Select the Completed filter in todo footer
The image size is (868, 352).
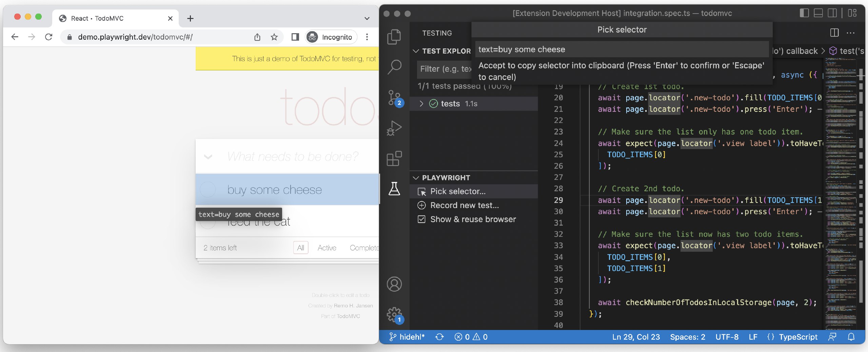coord(364,248)
